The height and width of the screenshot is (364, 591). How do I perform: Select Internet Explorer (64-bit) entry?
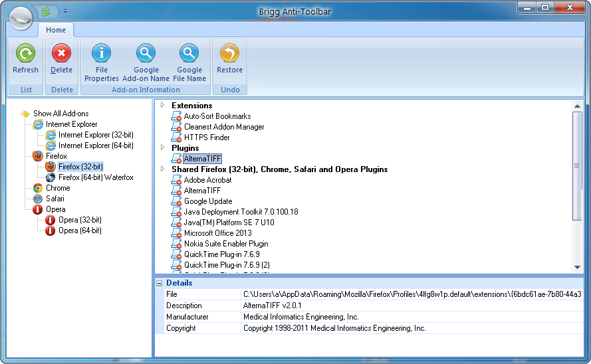pos(96,145)
